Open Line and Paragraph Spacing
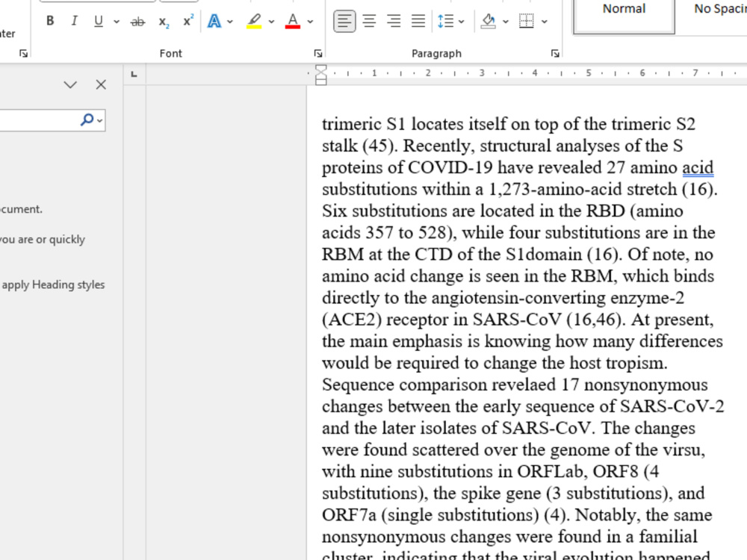The width and height of the screenshot is (747, 560). point(445,21)
